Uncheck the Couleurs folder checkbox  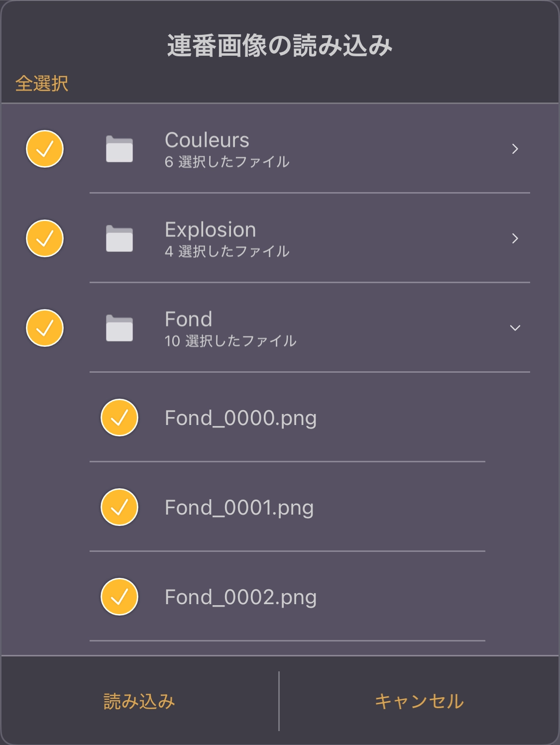pyautogui.click(x=45, y=149)
